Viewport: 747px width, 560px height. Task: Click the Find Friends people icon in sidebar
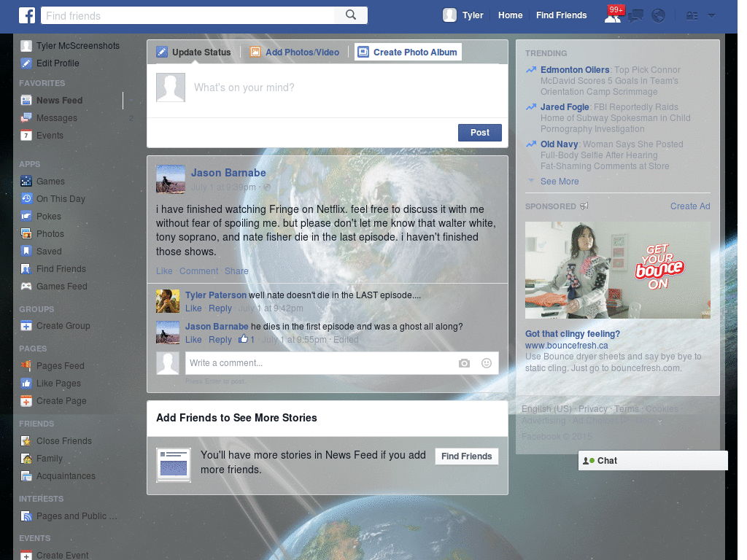coord(26,268)
